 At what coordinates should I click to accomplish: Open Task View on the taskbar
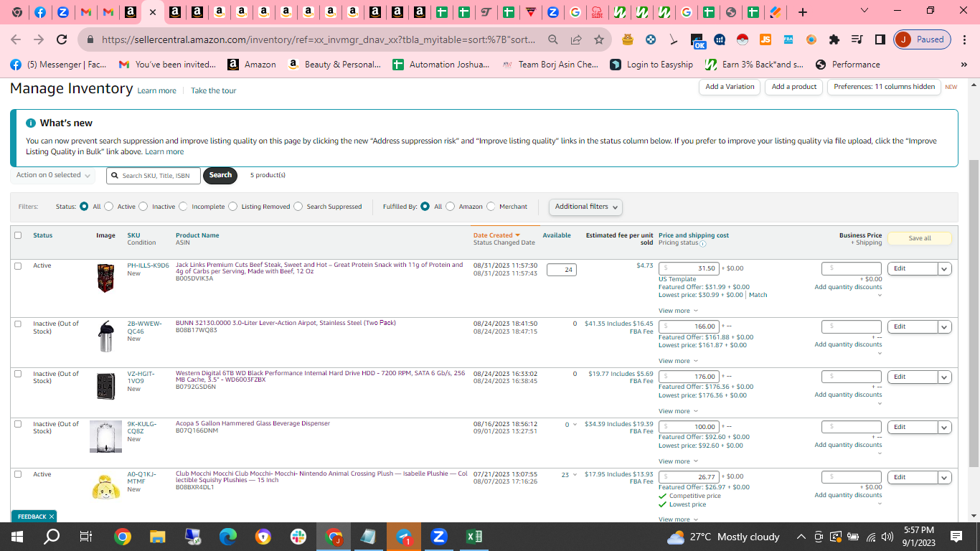coord(86,537)
